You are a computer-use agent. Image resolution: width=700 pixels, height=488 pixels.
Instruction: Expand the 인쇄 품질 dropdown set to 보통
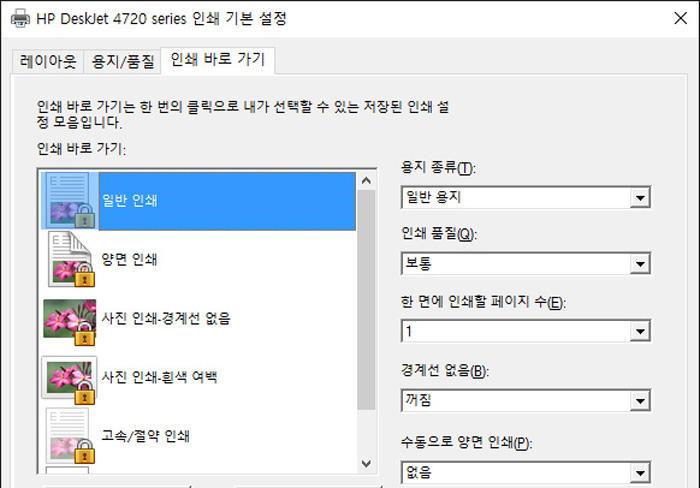pos(525,265)
